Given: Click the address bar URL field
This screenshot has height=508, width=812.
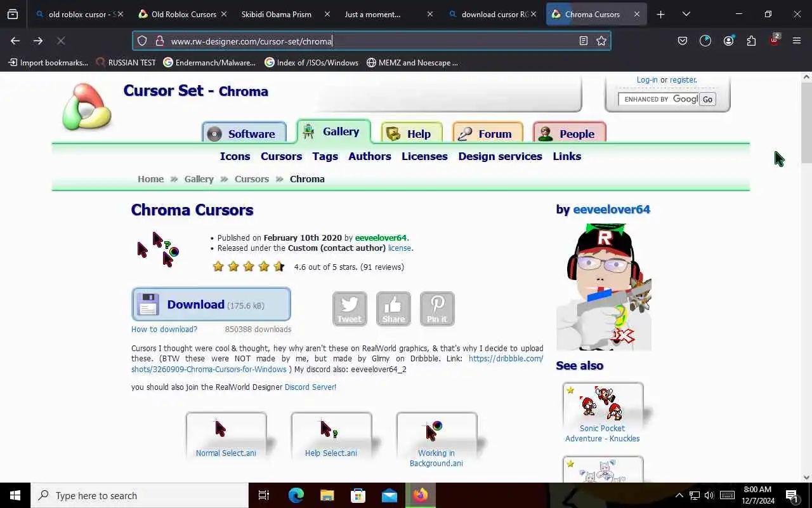Looking at the screenshot, I should pyautogui.click(x=371, y=41).
